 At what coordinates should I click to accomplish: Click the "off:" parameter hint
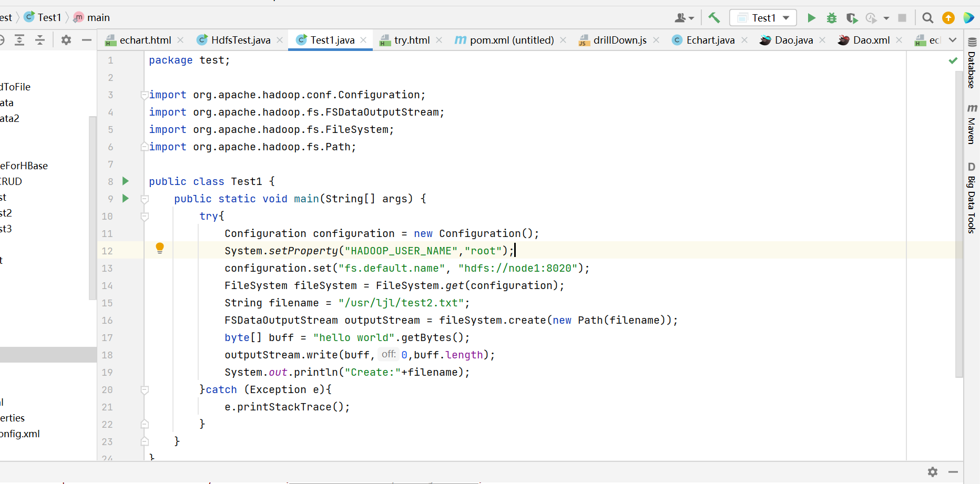(389, 354)
